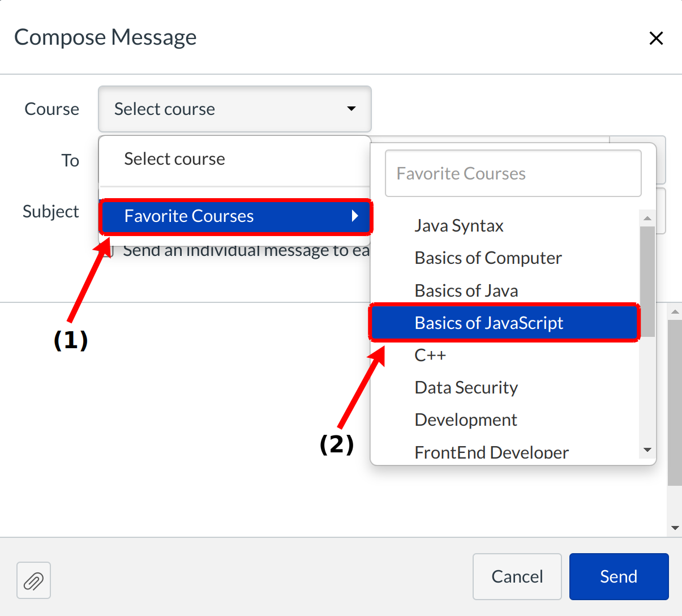The image size is (682, 616).
Task: Pick Basics of Computer course
Action: [488, 258]
